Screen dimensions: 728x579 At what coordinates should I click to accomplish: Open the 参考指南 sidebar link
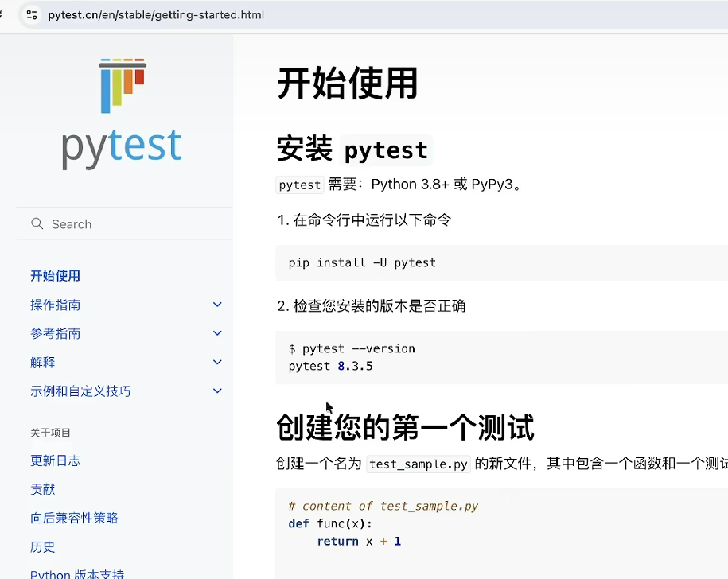[x=55, y=333]
